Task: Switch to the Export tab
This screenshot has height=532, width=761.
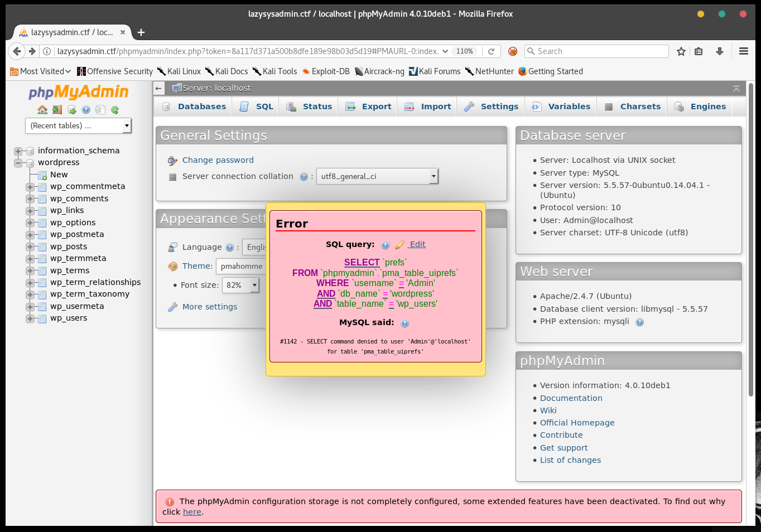Action: 368,107
